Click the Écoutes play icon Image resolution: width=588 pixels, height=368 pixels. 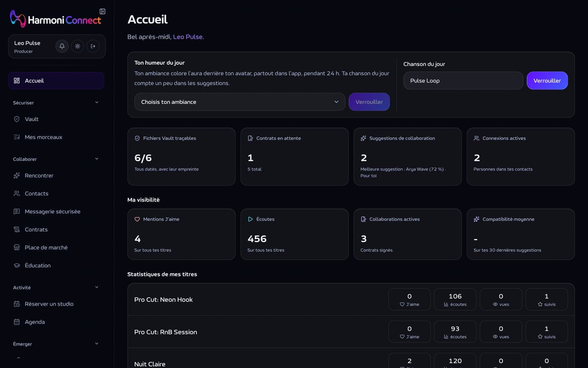(x=250, y=219)
